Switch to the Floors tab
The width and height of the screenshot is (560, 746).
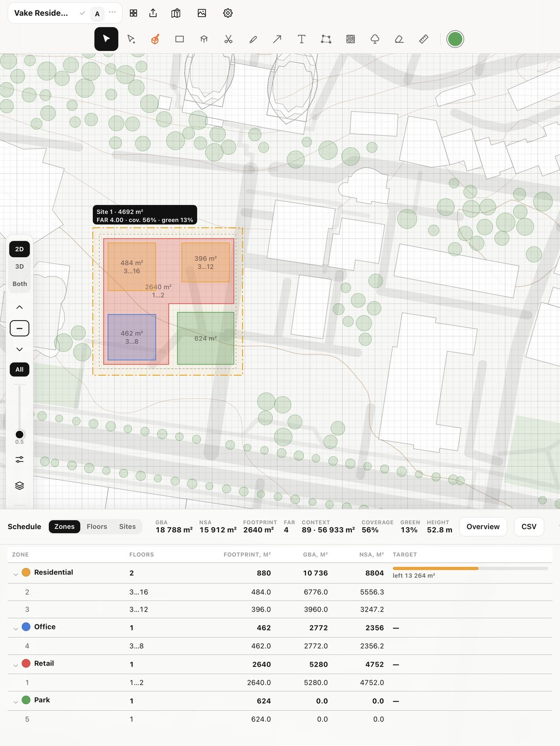pos(97,527)
